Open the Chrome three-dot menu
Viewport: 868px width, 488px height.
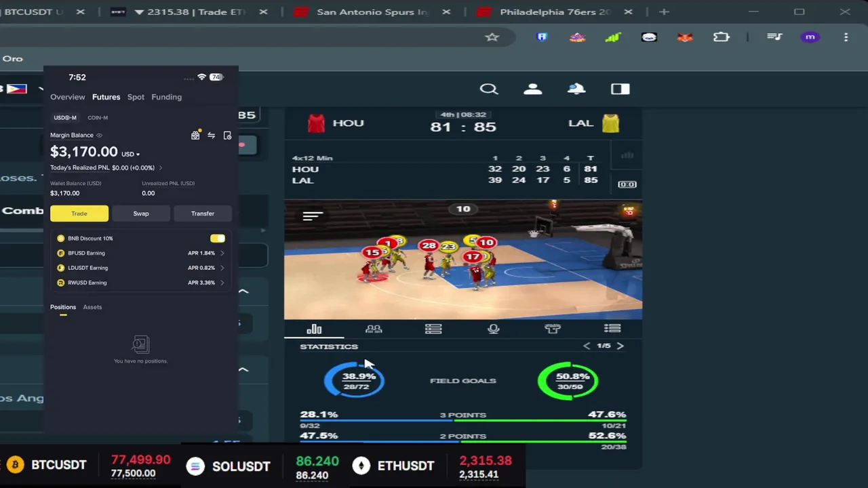point(846,37)
